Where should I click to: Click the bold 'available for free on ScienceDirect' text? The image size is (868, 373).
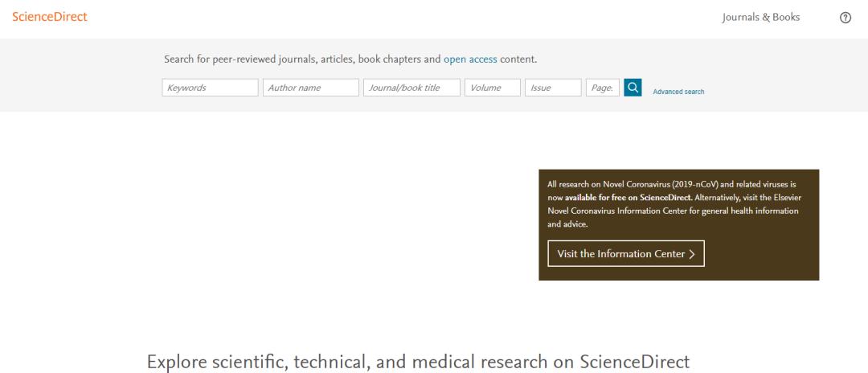[628, 198]
